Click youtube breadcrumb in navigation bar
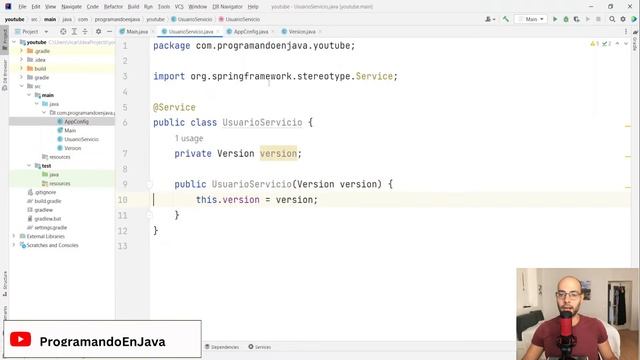The image size is (640, 360). 155,19
